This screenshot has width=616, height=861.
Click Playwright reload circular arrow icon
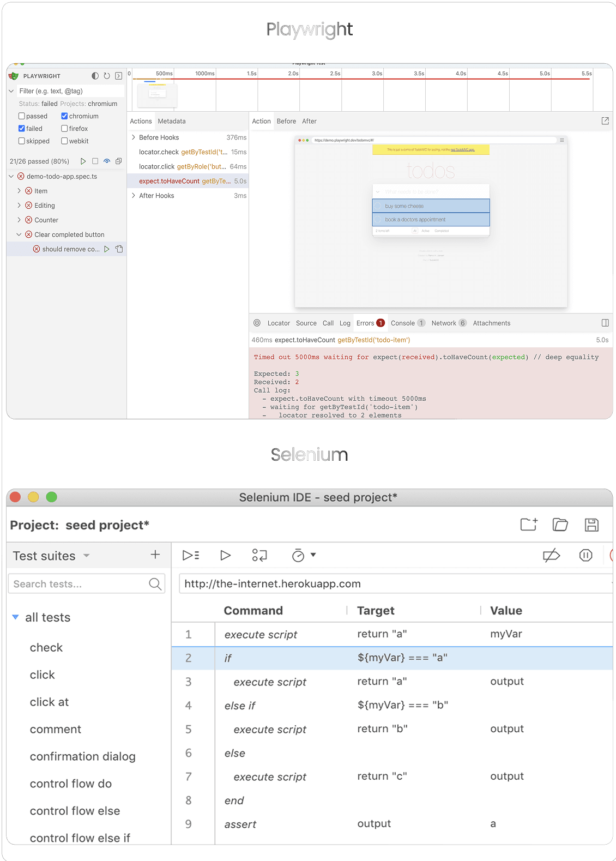[x=107, y=76]
